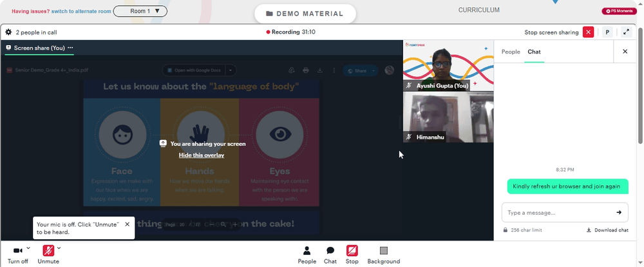Open Screen share tab options menu

point(70,48)
